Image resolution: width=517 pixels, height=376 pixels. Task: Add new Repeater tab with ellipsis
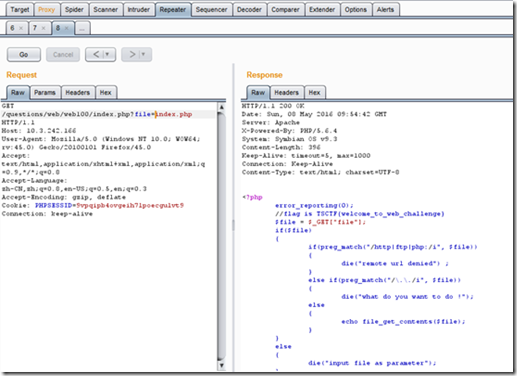82,28
